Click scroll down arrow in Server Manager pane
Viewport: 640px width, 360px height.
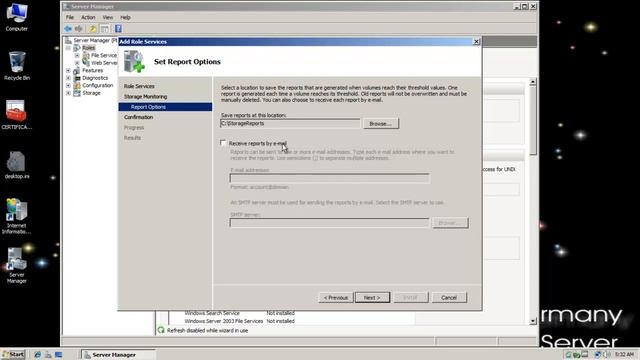(533, 321)
